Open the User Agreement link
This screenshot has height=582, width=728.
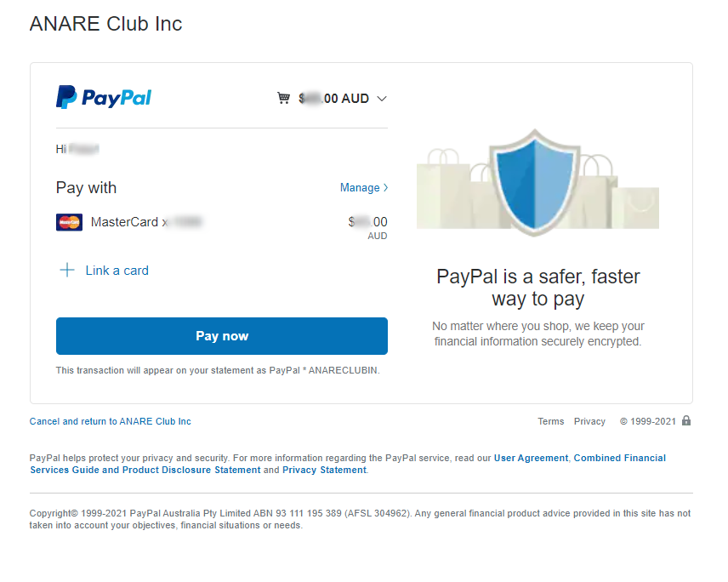531,458
